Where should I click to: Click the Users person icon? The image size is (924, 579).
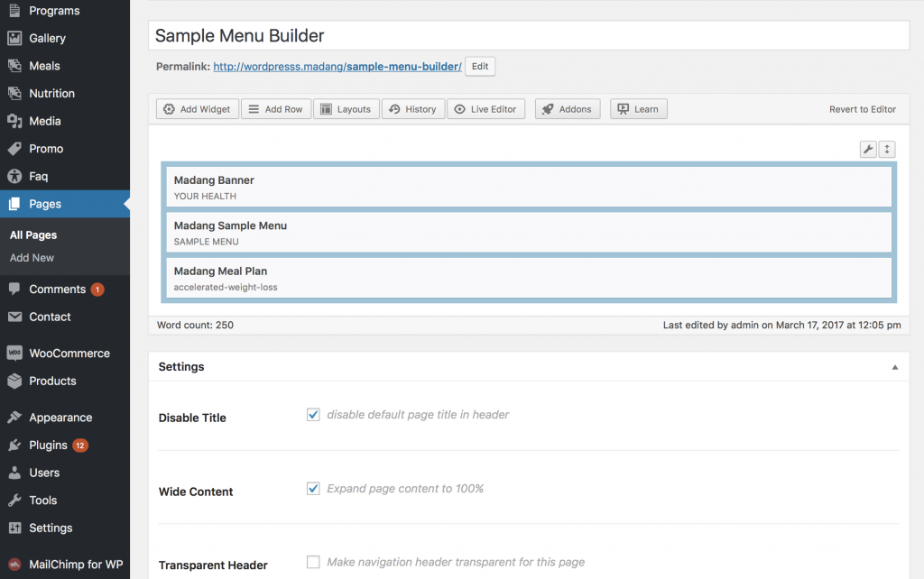(x=14, y=473)
